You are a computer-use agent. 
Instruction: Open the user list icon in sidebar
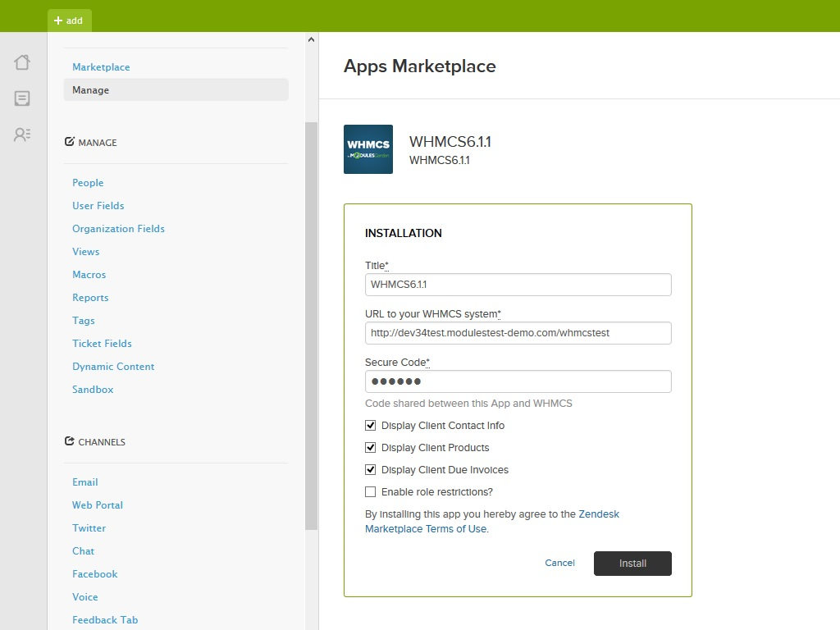pyautogui.click(x=22, y=135)
